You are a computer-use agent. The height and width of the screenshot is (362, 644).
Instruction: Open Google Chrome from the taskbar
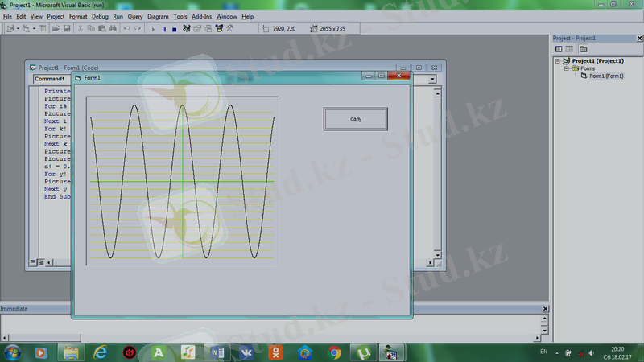(334, 352)
